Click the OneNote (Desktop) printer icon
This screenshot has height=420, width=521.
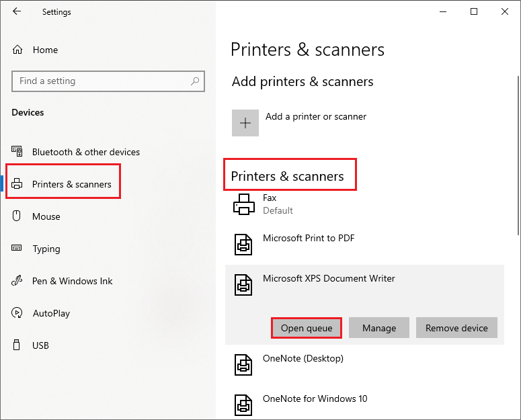pos(243,365)
